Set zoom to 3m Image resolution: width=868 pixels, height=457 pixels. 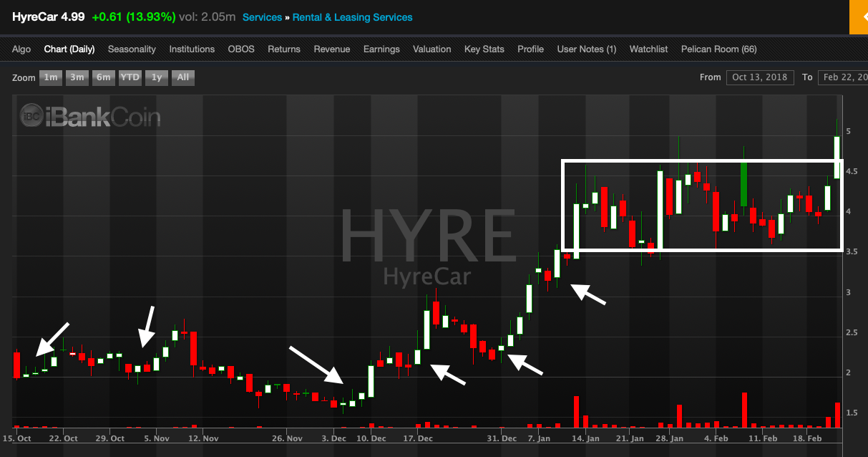77,77
